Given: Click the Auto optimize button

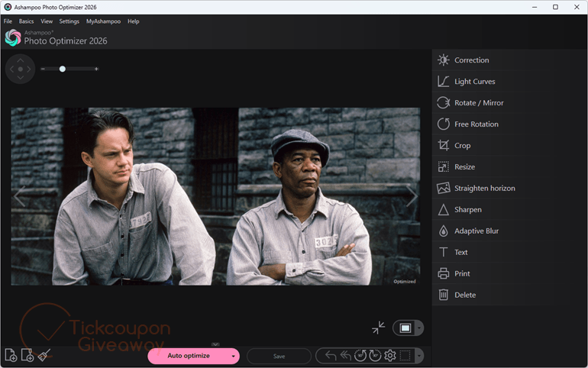Looking at the screenshot, I should (189, 356).
